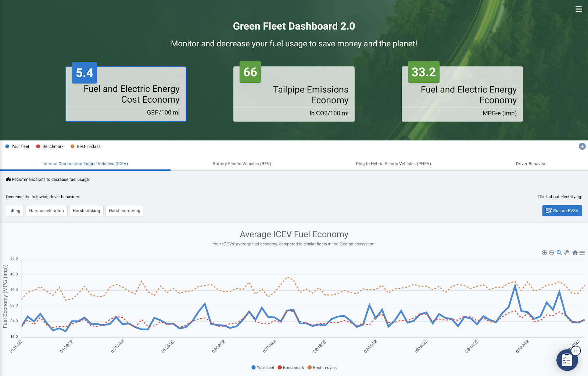
Task: Click the Harsh cornering chip
Action: tap(125, 210)
